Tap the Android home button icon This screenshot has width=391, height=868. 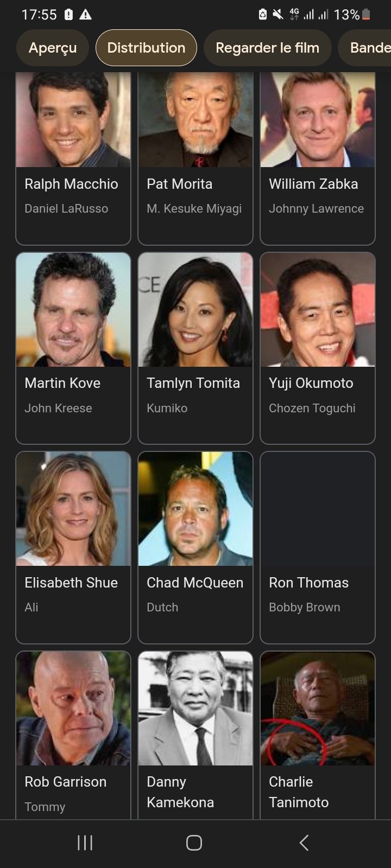(194, 843)
